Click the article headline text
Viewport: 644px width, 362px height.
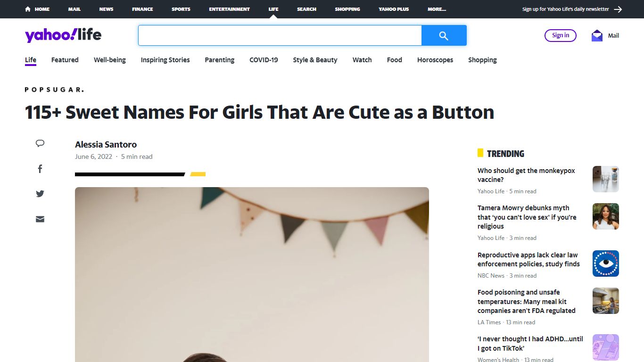pos(259,113)
